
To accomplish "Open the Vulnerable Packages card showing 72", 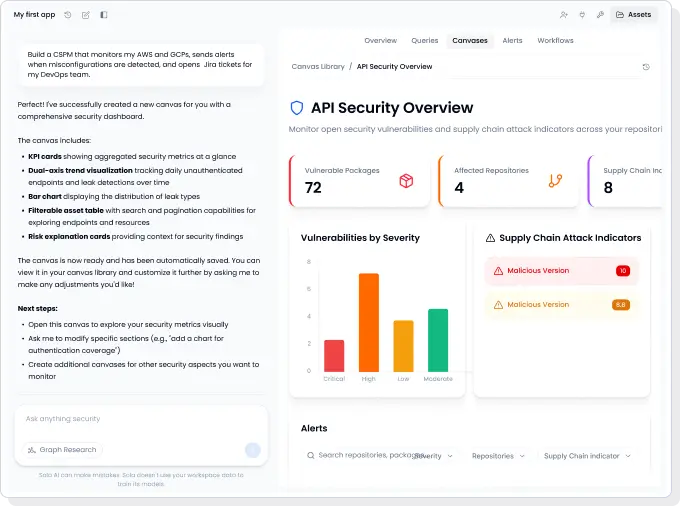I will [360, 181].
